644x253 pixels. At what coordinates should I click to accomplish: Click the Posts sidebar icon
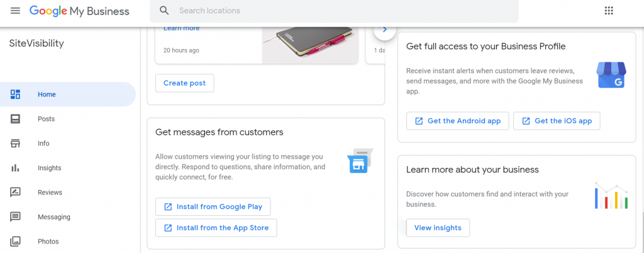[x=16, y=119]
